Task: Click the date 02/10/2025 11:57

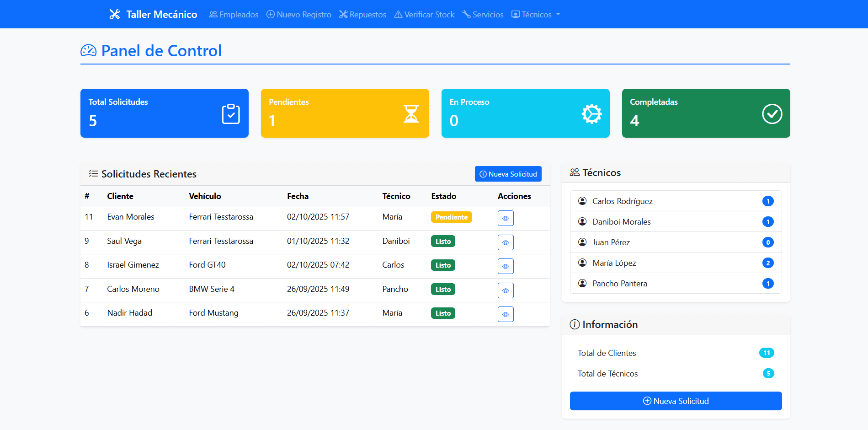Action: (x=318, y=217)
